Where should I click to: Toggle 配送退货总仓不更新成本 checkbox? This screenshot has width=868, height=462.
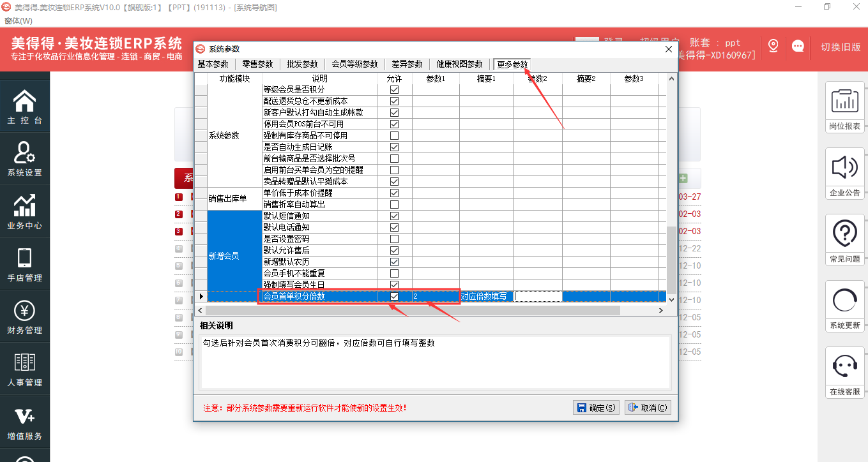coord(394,101)
